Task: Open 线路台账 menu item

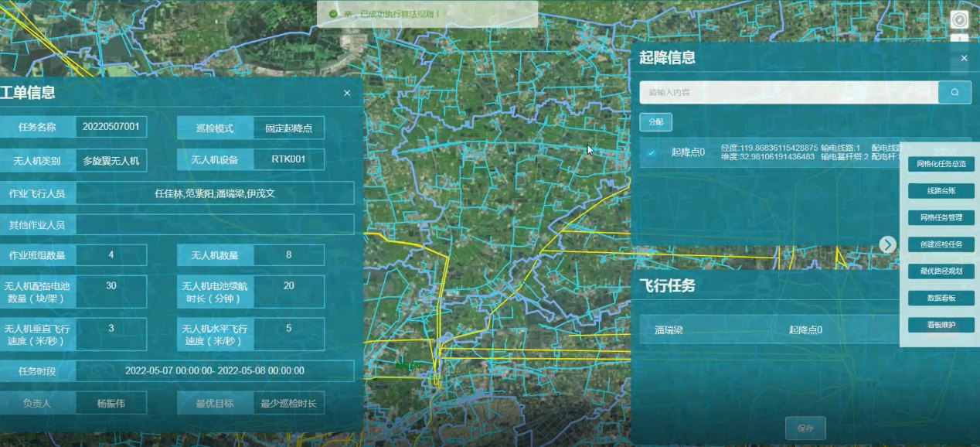Action: click(x=941, y=191)
